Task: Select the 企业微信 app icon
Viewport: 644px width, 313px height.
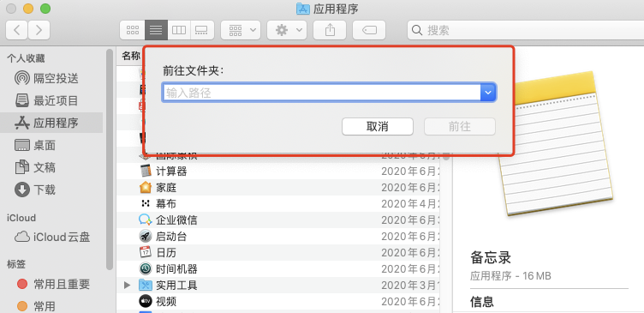Action: [x=146, y=220]
